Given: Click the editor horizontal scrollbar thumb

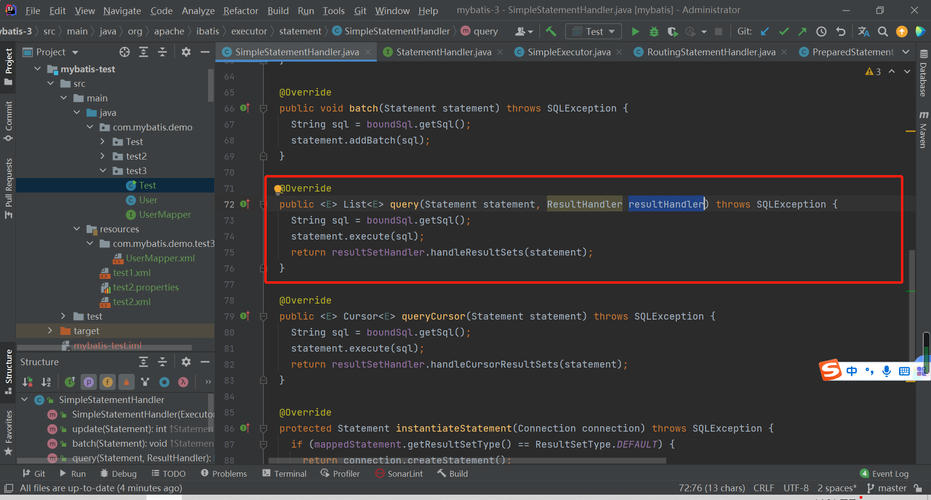Looking at the screenshot, I should [467, 461].
